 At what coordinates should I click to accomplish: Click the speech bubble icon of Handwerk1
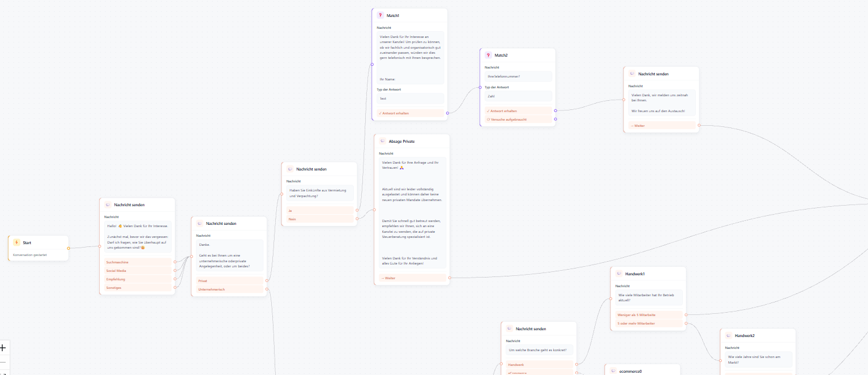click(619, 274)
